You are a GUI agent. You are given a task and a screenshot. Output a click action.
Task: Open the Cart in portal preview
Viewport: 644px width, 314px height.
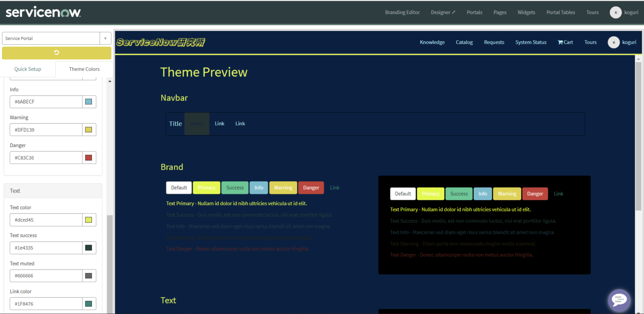click(565, 42)
